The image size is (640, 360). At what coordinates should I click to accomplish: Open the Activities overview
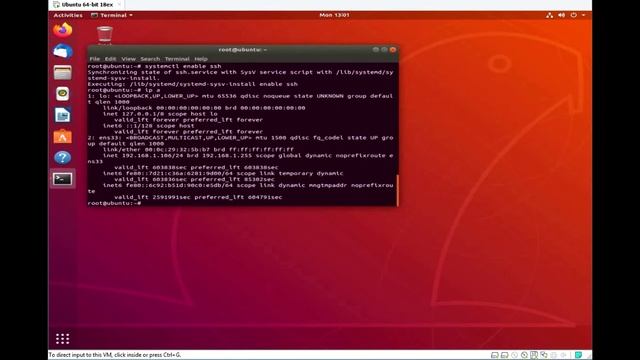(68, 15)
